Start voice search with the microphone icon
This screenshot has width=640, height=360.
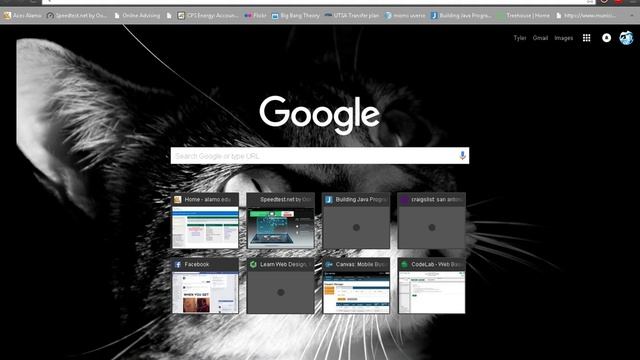[x=462, y=156]
